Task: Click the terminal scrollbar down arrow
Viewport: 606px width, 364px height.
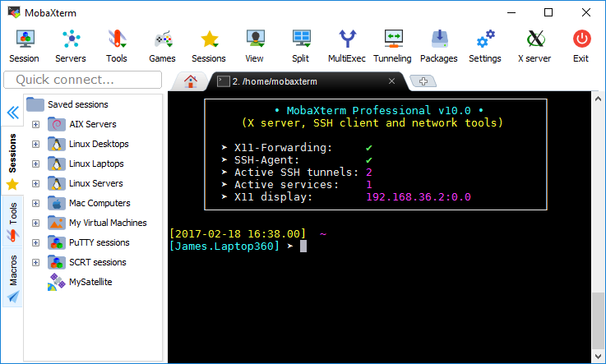Action: pos(598,356)
